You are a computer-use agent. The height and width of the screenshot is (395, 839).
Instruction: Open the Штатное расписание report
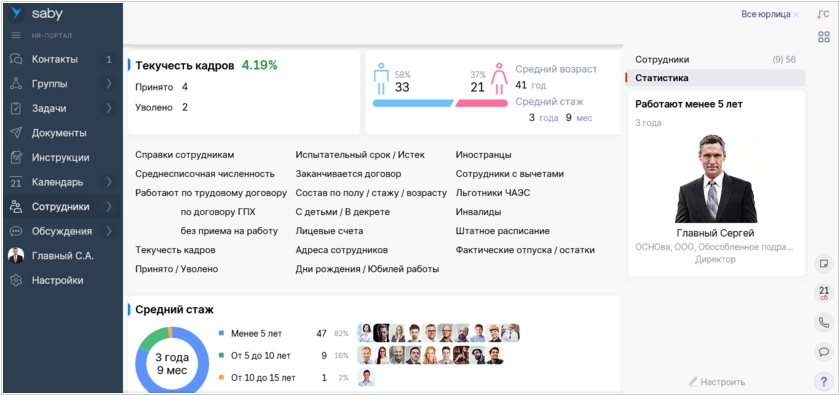point(502,231)
